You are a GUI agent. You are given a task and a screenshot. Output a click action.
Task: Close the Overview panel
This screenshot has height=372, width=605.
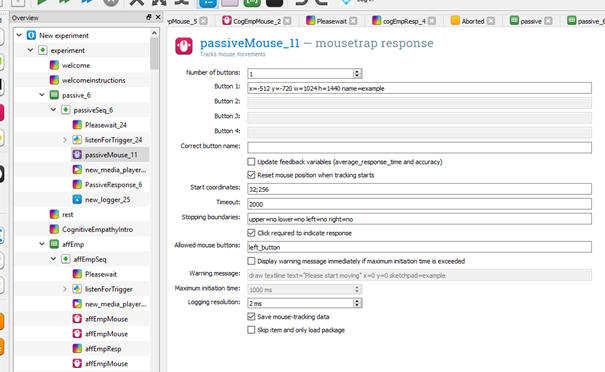(158, 17)
